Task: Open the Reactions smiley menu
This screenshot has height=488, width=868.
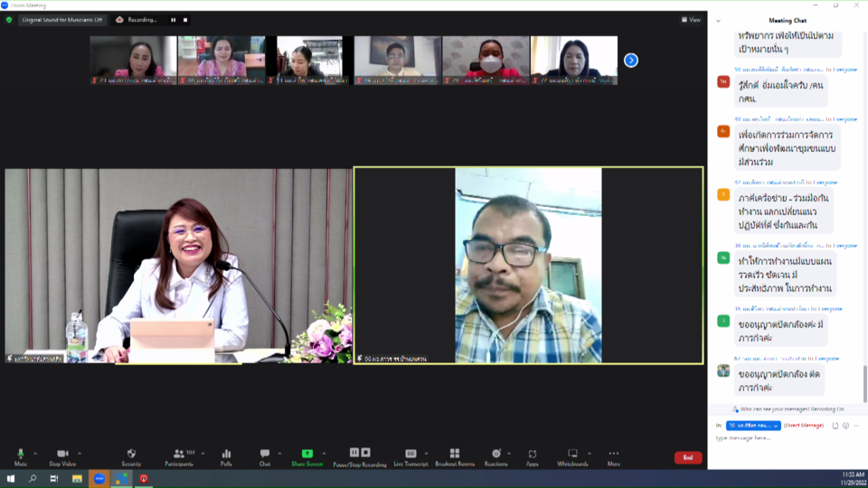Action: (496, 457)
